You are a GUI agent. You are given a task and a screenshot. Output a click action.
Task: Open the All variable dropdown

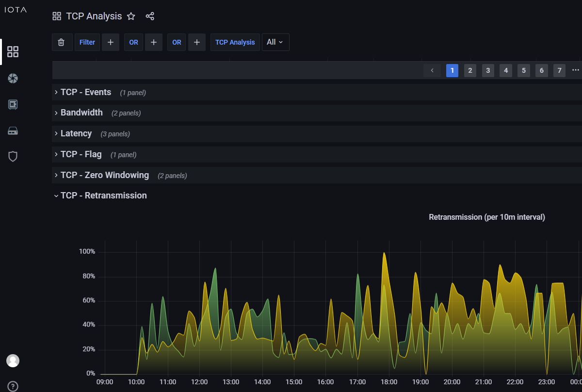tap(275, 42)
